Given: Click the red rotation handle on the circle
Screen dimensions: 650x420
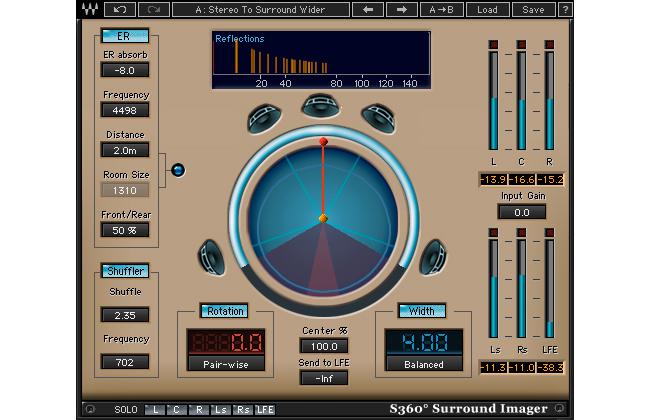Looking at the screenshot, I should (x=322, y=142).
